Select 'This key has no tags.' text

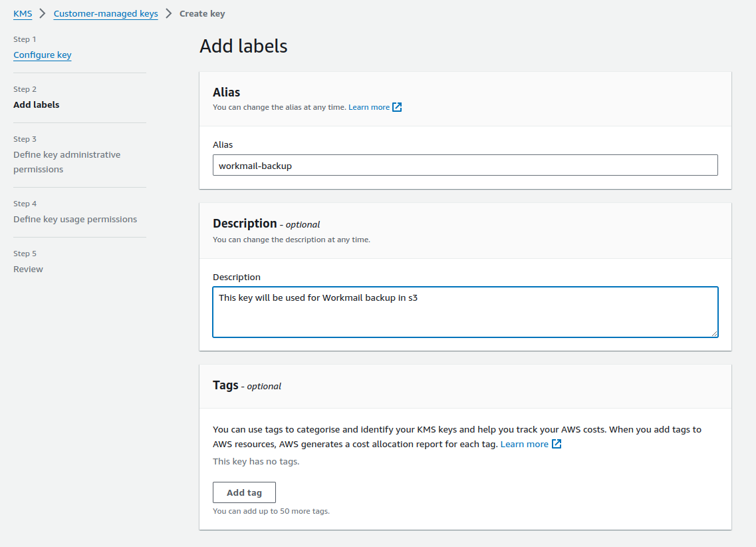coord(256,462)
